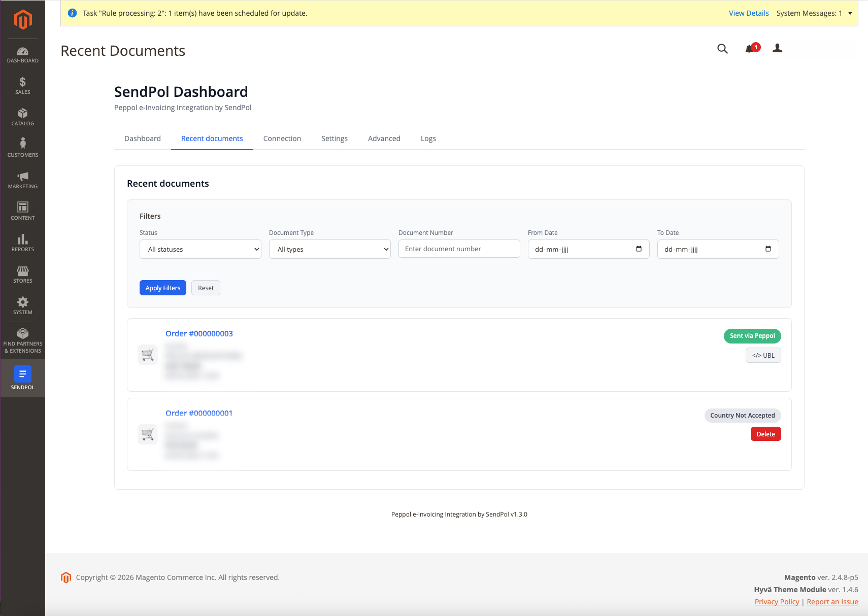
Task: Open the Customers sidebar menu
Action: click(23, 149)
